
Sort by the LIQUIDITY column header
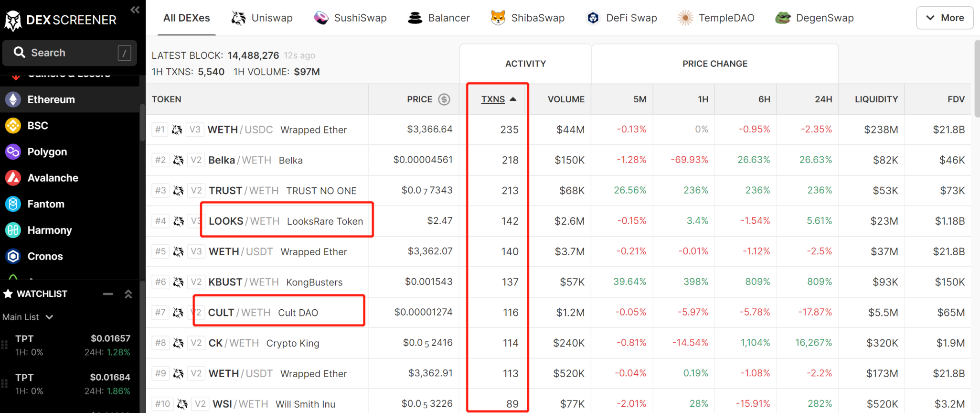click(x=876, y=99)
